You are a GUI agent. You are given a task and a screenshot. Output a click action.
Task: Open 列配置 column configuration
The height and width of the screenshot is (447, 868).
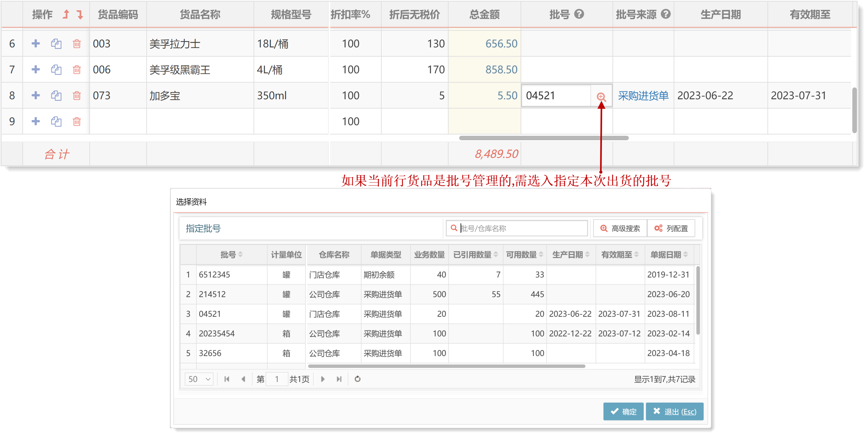[x=671, y=228]
